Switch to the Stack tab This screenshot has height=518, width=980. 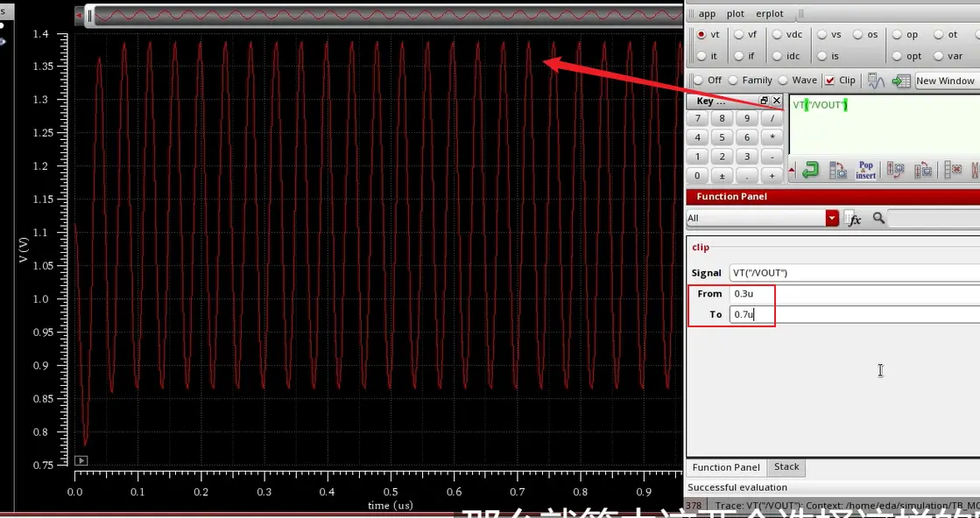click(x=786, y=467)
